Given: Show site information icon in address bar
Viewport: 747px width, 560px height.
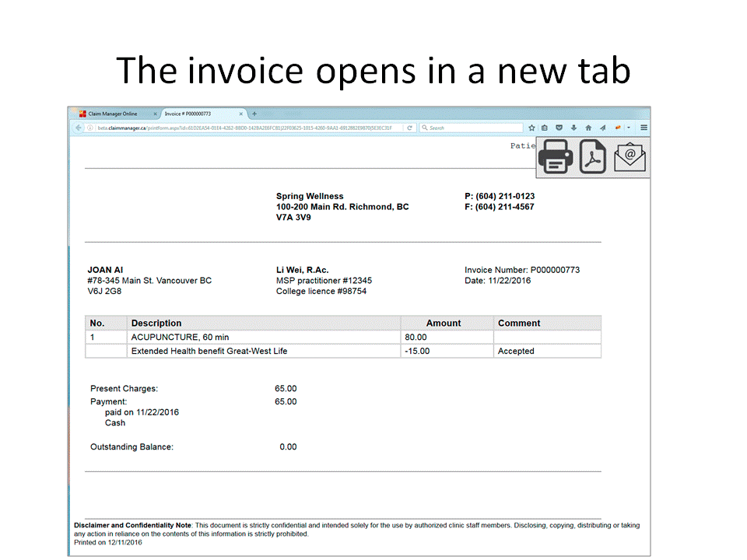Looking at the screenshot, I should coord(90,128).
